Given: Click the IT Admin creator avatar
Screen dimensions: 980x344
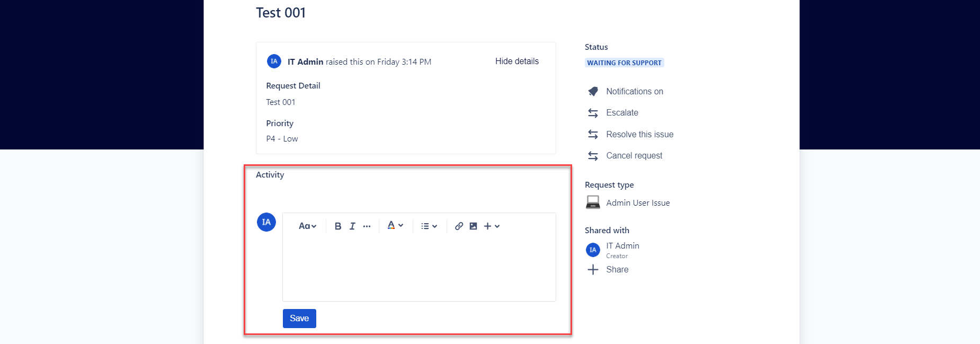Looking at the screenshot, I should tap(593, 250).
